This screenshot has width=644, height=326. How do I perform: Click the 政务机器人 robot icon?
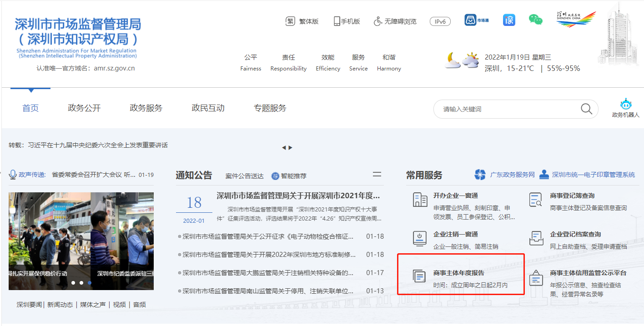(x=626, y=104)
